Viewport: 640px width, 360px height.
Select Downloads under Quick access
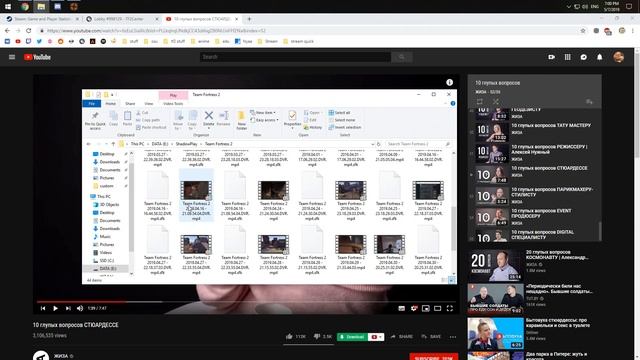(110, 162)
